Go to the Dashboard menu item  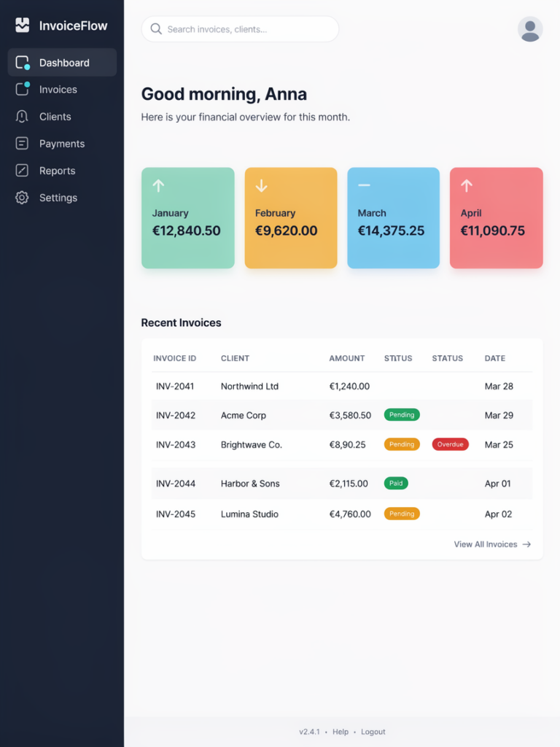[62, 63]
